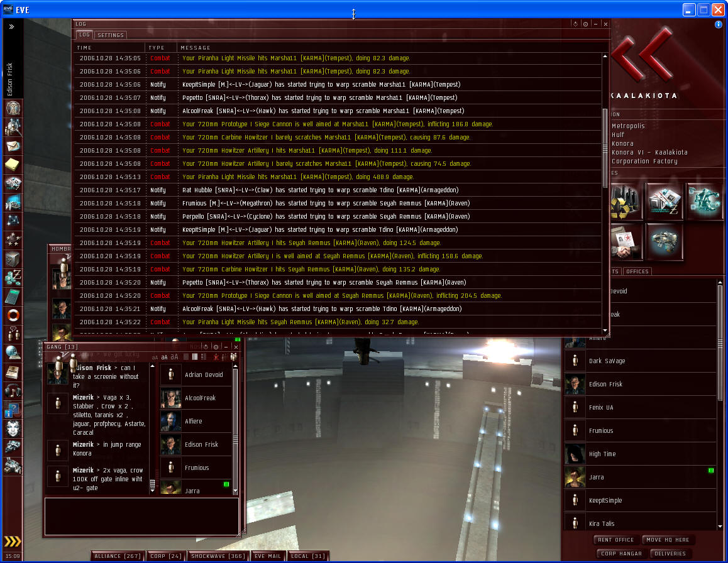Open the Channels chat-people sidebar icon

[13, 334]
